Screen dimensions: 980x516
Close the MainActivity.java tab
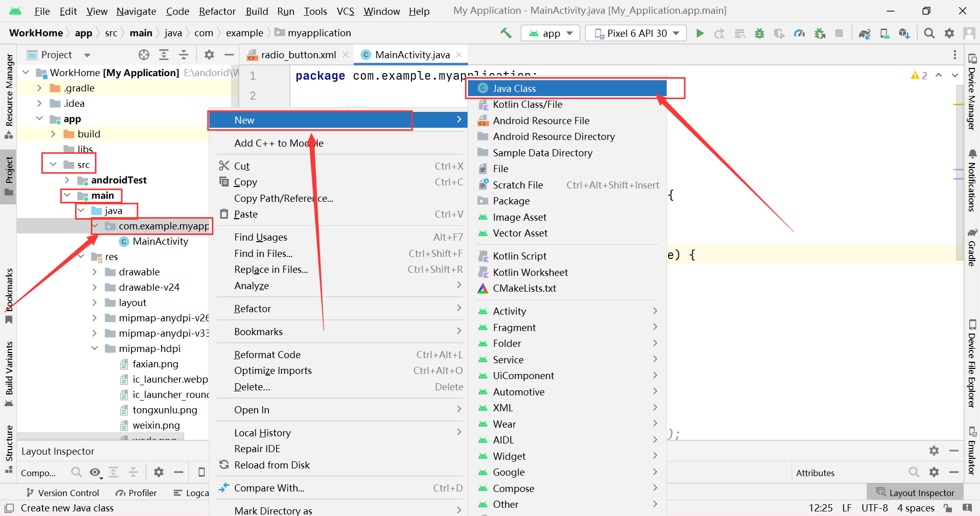coord(459,55)
